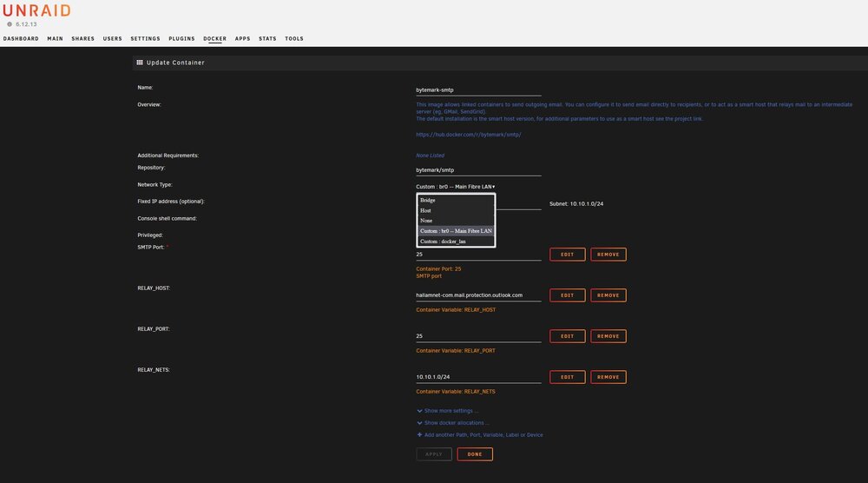Remove the RELAY_NETS variable
This screenshot has width=868, height=483.
[x=608, y=377]
